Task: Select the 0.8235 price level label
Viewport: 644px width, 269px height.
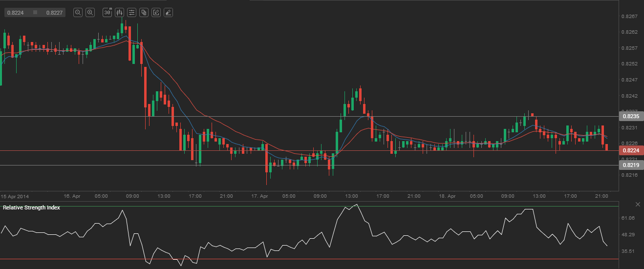Action: (630, 117)
